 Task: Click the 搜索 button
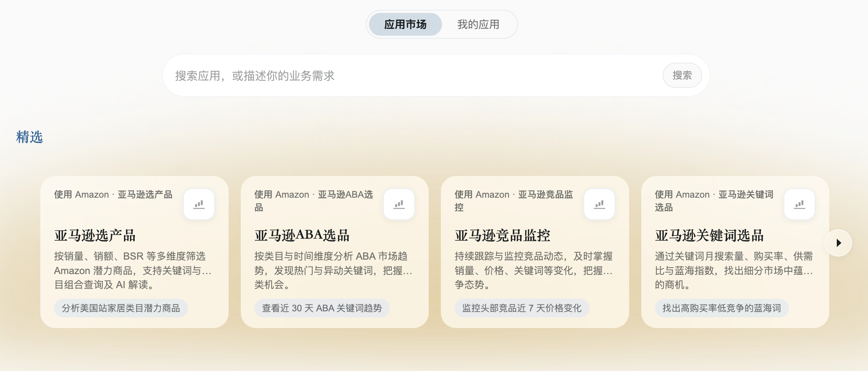[682, 75]
